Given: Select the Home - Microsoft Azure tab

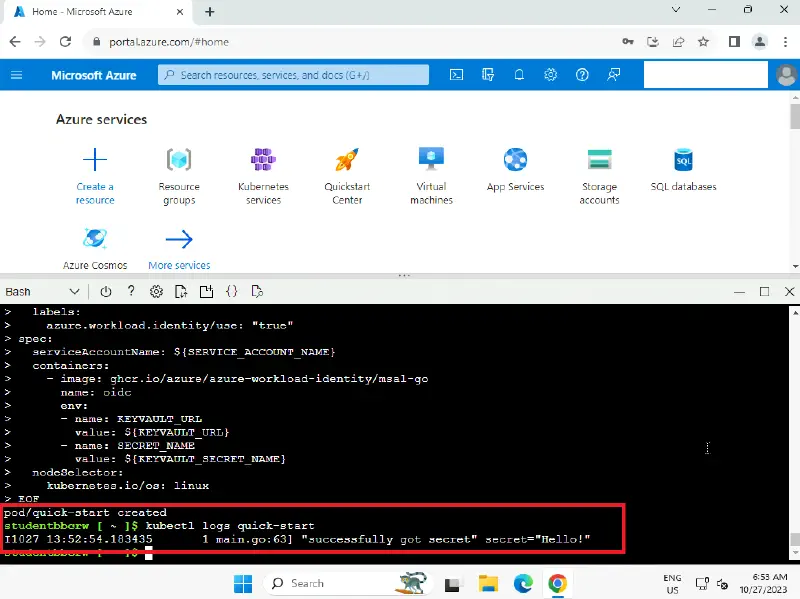Looking at the screenshot, I should coord(95,12).
